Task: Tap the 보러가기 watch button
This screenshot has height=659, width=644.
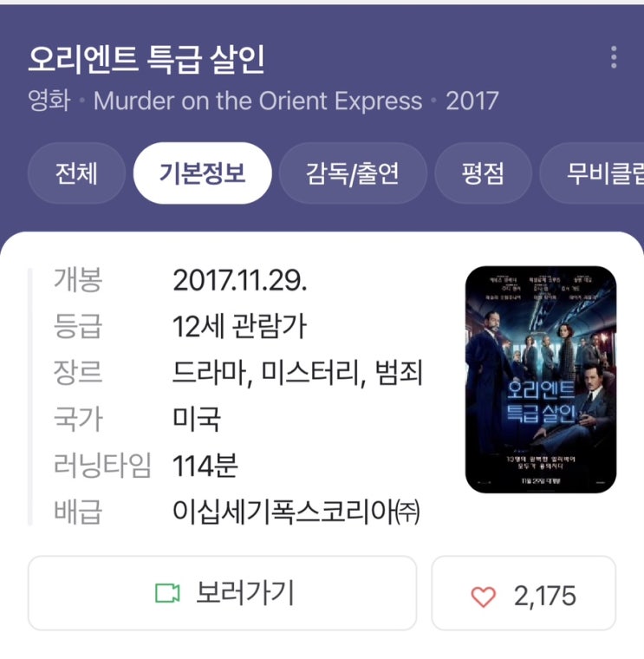Action: (222, 593)
